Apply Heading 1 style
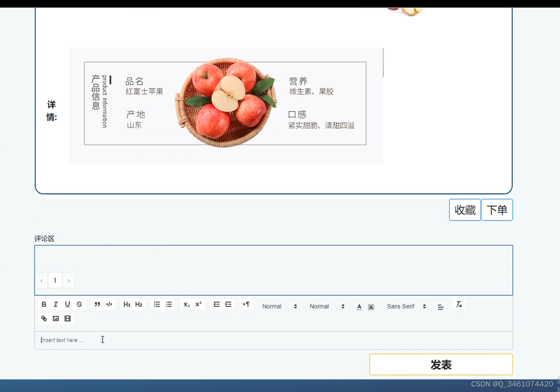The image size is (560, 392). 127,305
